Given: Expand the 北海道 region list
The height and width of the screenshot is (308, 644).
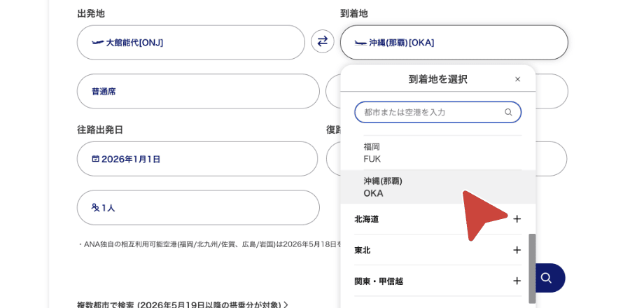Looking at the screenshot, I should click(517, 219).
